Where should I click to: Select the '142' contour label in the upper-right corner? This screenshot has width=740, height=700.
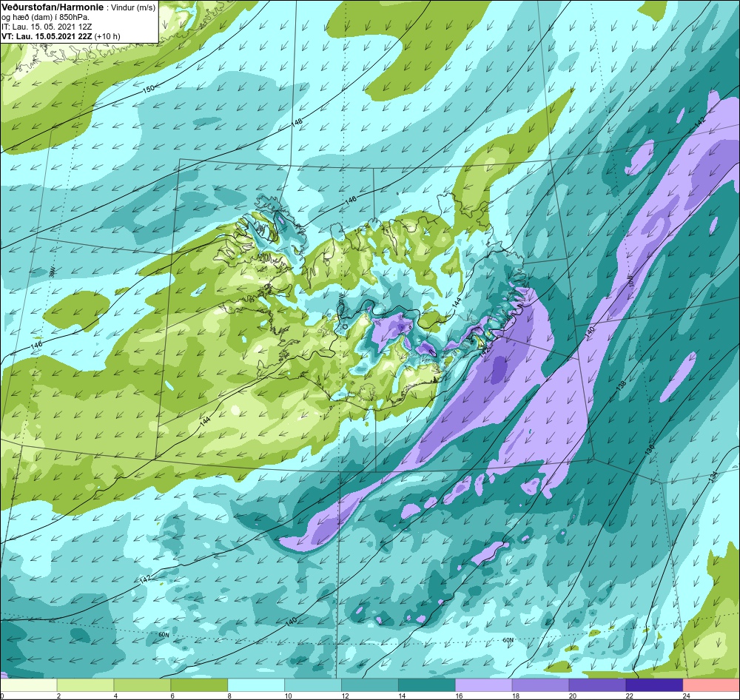(699, 121)
